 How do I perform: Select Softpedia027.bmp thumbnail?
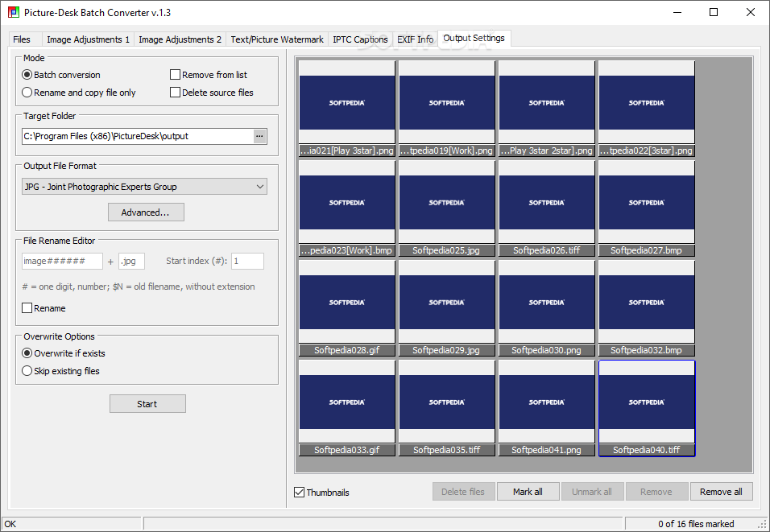click(647, 208)
